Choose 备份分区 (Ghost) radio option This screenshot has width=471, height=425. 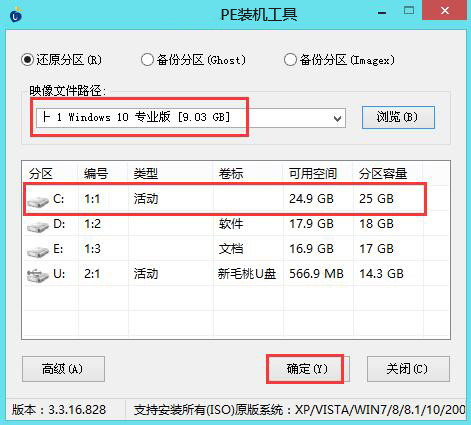[x=147, y=60]
